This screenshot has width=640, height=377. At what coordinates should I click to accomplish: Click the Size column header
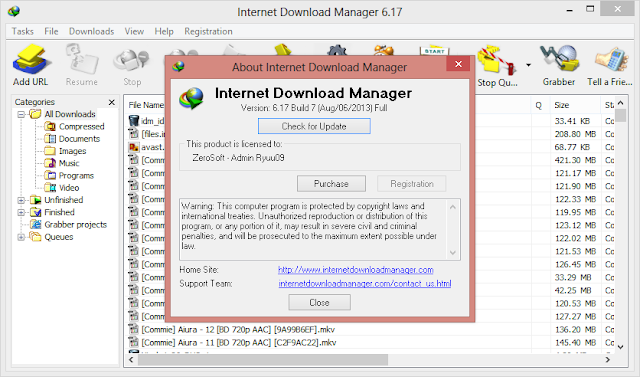(575, 105)
